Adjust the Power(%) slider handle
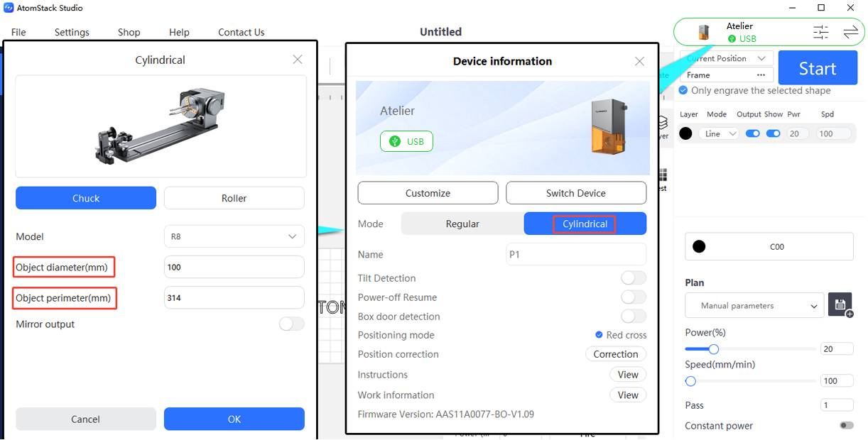The width and height of the screenshot is (868, 440). 714,349
